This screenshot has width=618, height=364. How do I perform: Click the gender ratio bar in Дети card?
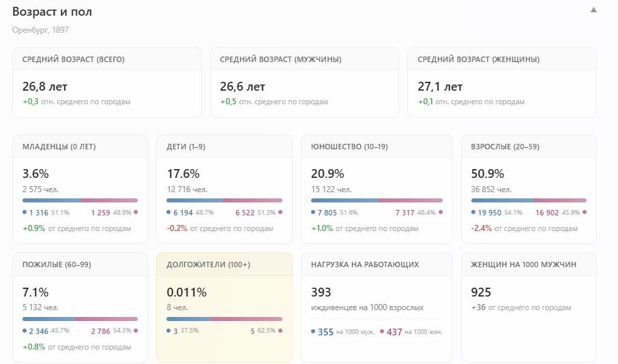tap(224, 200)
